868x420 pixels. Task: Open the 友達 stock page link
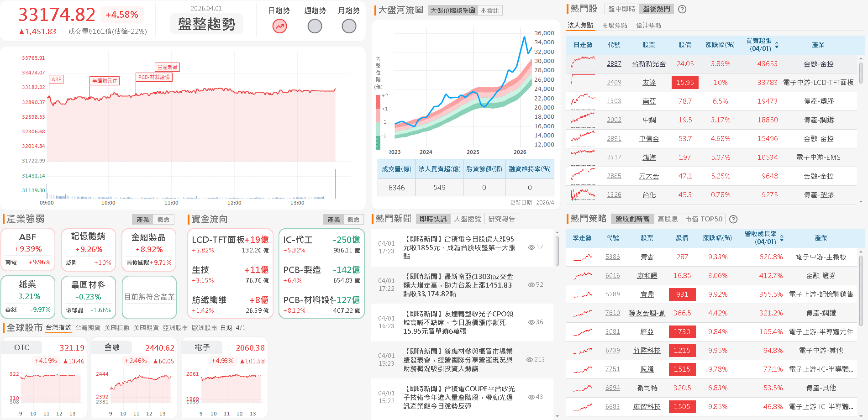pyautogui.click(x=649, y=82)
